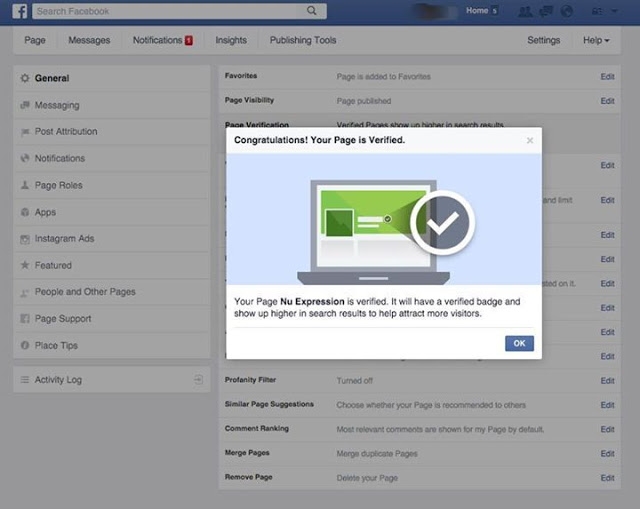Select General in settings sidebar
The width and height of the screenshot is (640, 509).
point(112,78)
